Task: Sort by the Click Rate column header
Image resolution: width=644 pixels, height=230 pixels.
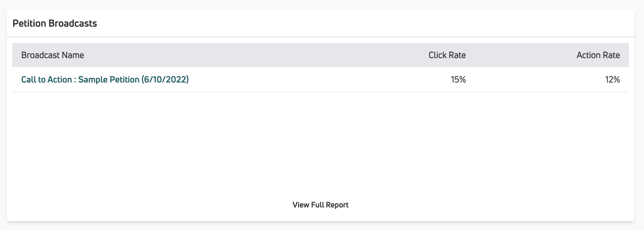Action: point(447,55)
